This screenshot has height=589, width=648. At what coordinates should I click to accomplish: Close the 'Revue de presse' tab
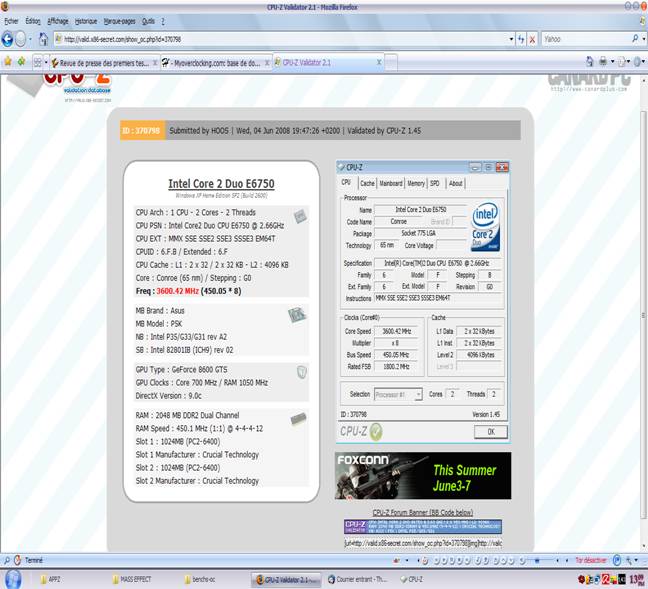[x=155, y=63]
